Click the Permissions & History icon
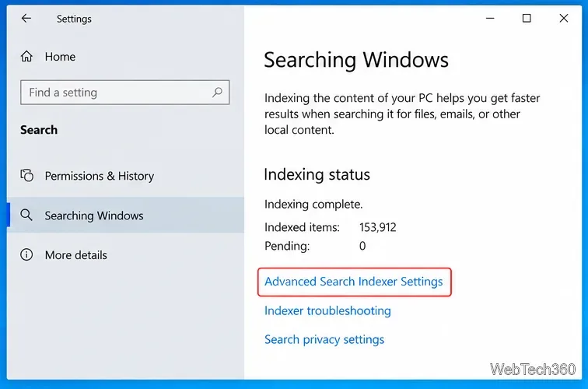The image size is (588, 389). point(26,175)
